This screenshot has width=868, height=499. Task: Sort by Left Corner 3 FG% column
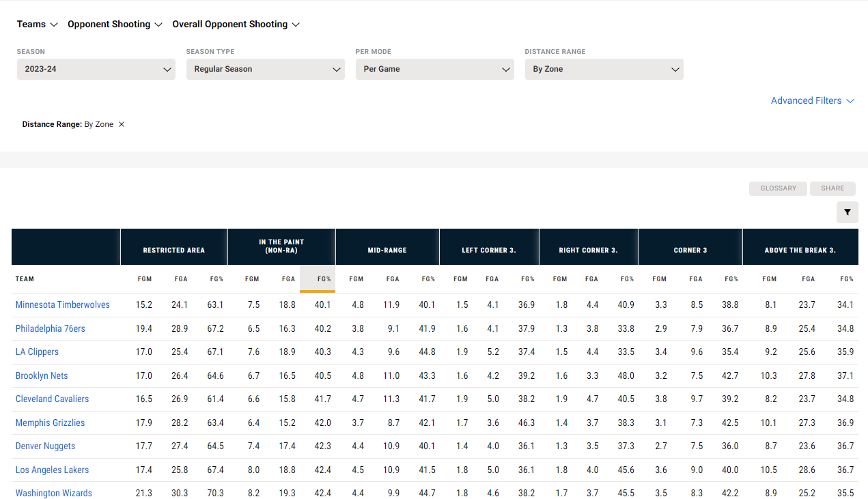[x=528, y=279]
